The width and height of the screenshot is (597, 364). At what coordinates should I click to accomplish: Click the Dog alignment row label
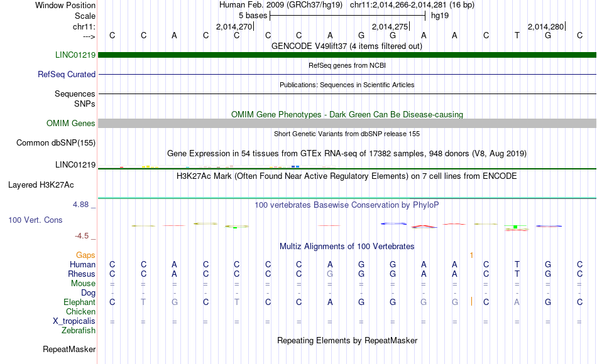pyautogui.click(x=89, y=293)
